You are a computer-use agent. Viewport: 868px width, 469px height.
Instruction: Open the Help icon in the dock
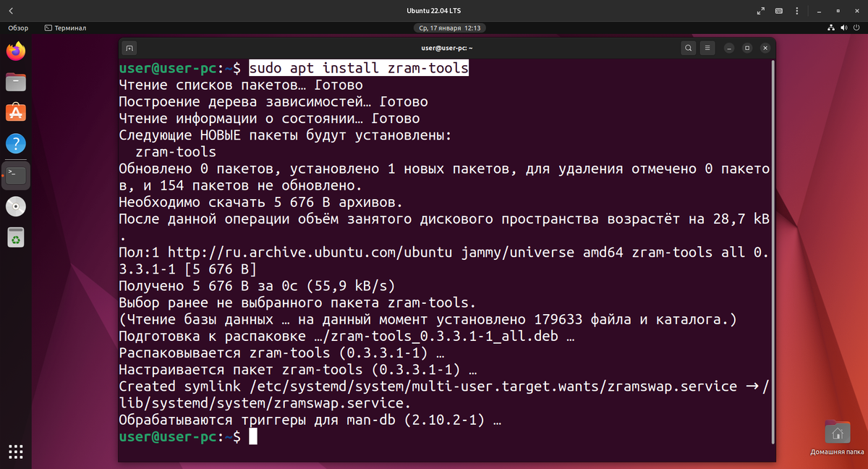(16, 143)
